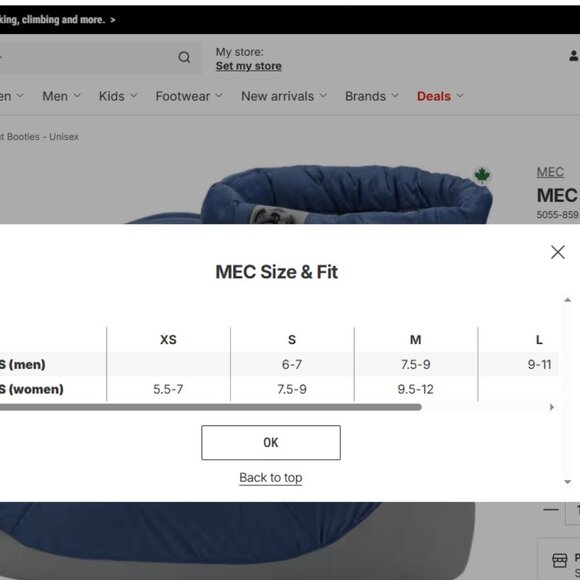This screenshot has height=580, width=580.
Task: Click the green maple leaf badge
Action: (x=482, y=175)
